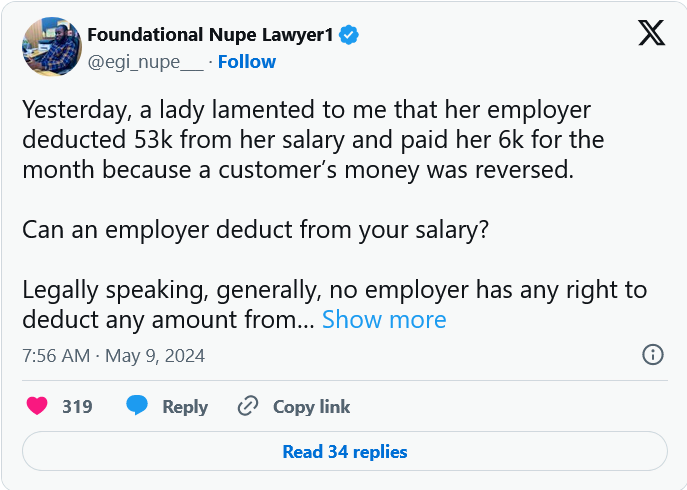Click the pink heart like icon
Screen dimensions: 687x490
(x=37, y=406)
